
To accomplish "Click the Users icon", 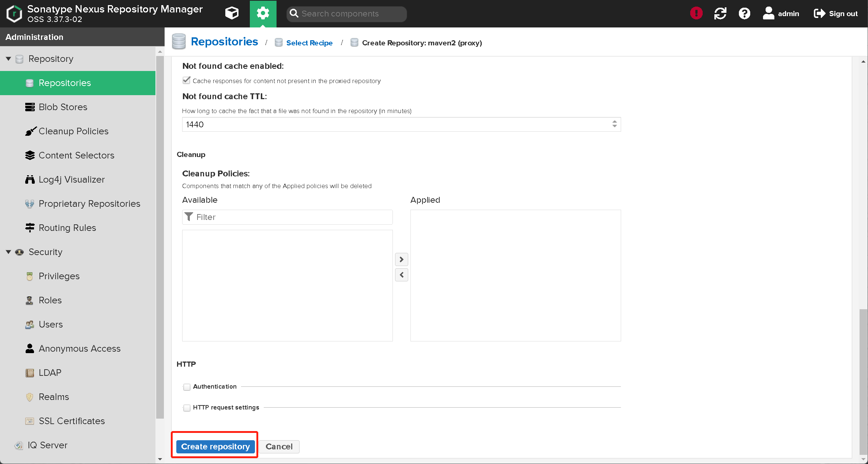I will 30,325.
